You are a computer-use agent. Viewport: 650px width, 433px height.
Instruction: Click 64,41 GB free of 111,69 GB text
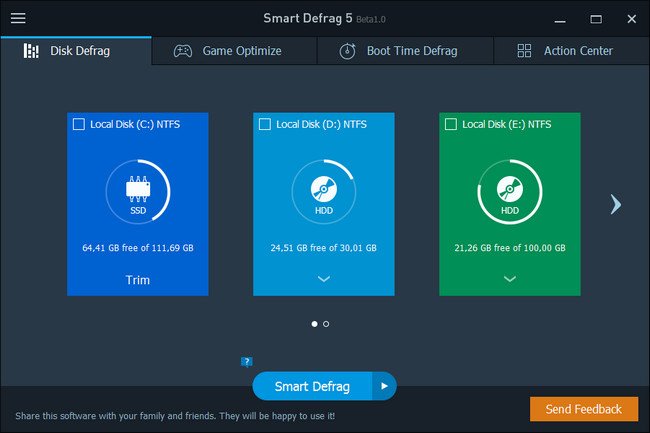(x=138, y=248)
